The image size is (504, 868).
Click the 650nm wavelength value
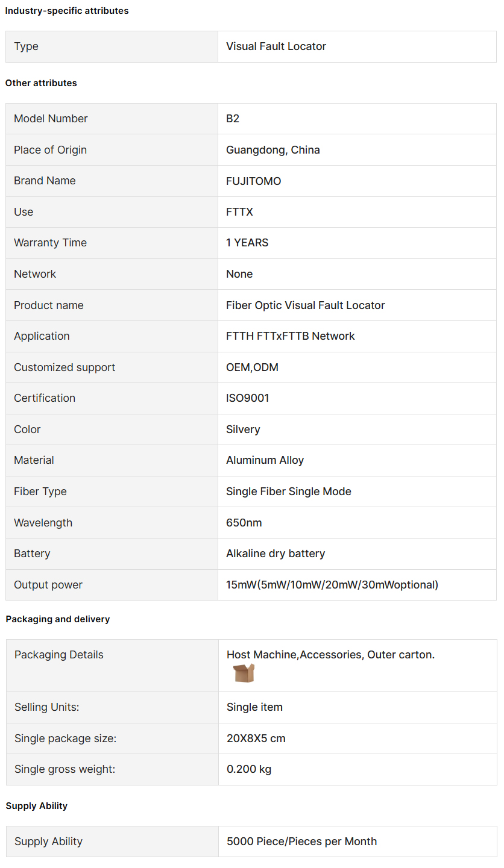tap(244, 523)
